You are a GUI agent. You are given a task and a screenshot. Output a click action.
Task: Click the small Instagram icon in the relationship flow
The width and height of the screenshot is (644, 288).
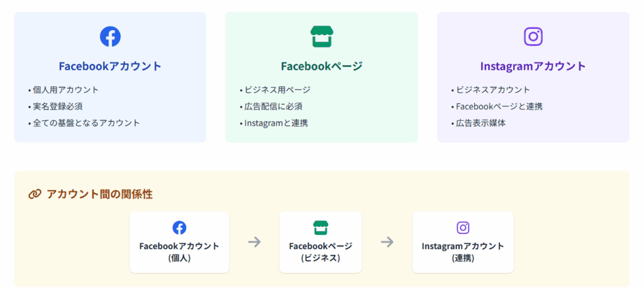point(463,228)
